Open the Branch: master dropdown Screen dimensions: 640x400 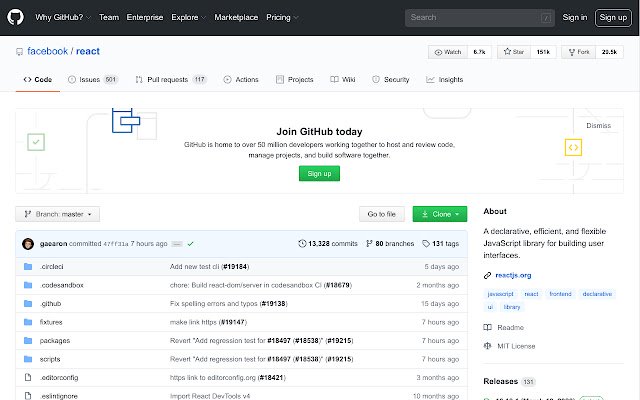[x=58, y=214]
